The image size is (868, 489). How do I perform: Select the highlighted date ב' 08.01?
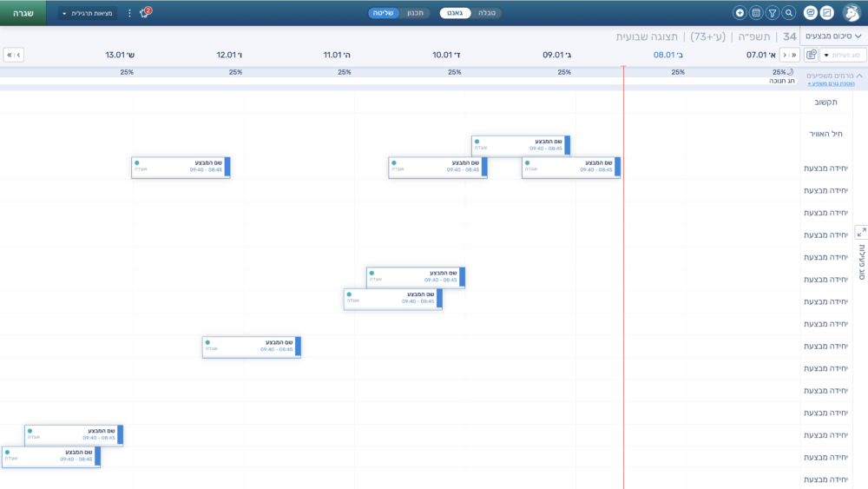(x=668, y=55)
